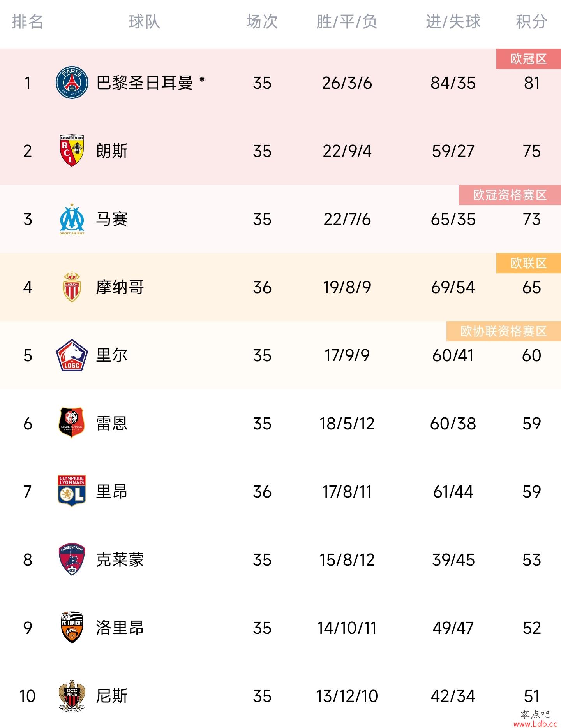Sort by 积分 column header
The width and height of the screenshot is (561, 728).
pos(531,21)
